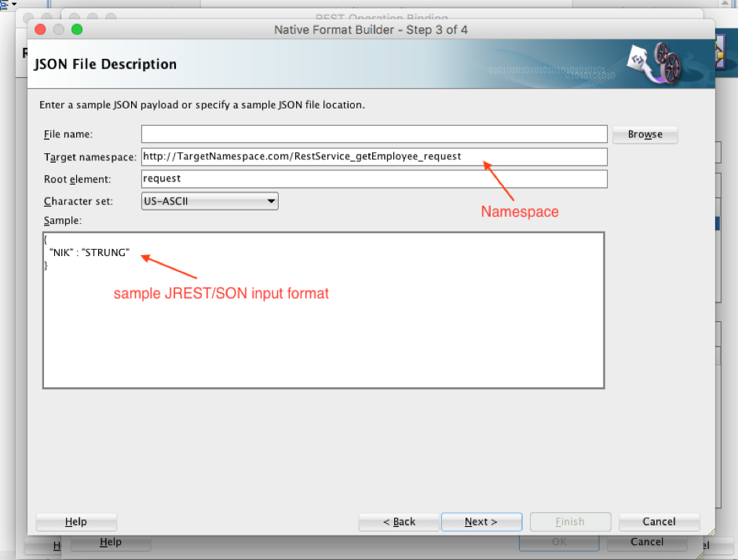Click Next to go to step 4
The height and width of the screenshot is (560, 738).
(x=481, y=522)
